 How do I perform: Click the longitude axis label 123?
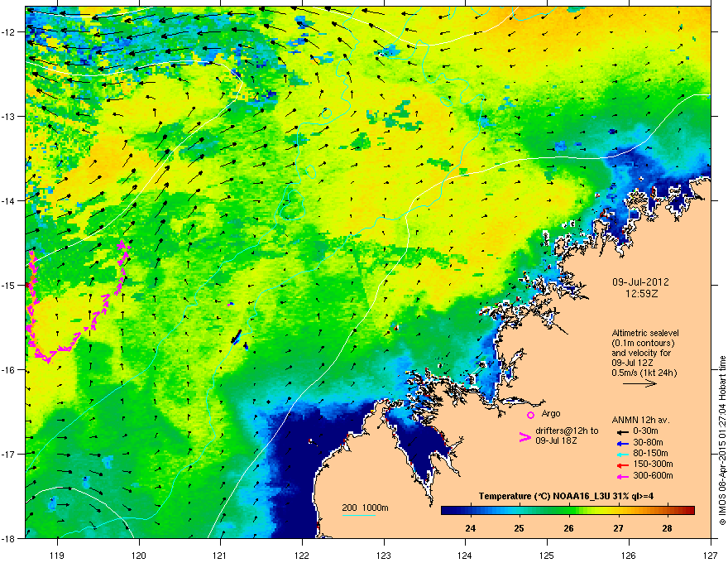pyautogui.click(x=384, y=555)
